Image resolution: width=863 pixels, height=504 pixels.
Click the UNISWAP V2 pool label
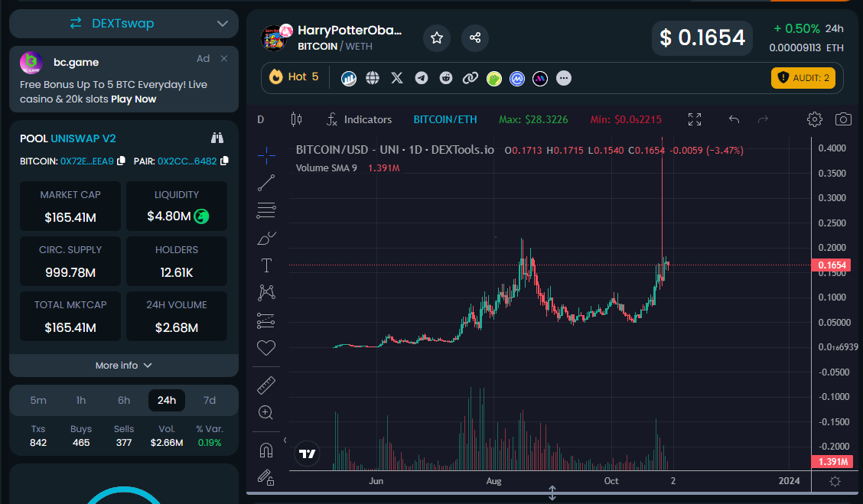pyautogui.click(x=83, y=138)
